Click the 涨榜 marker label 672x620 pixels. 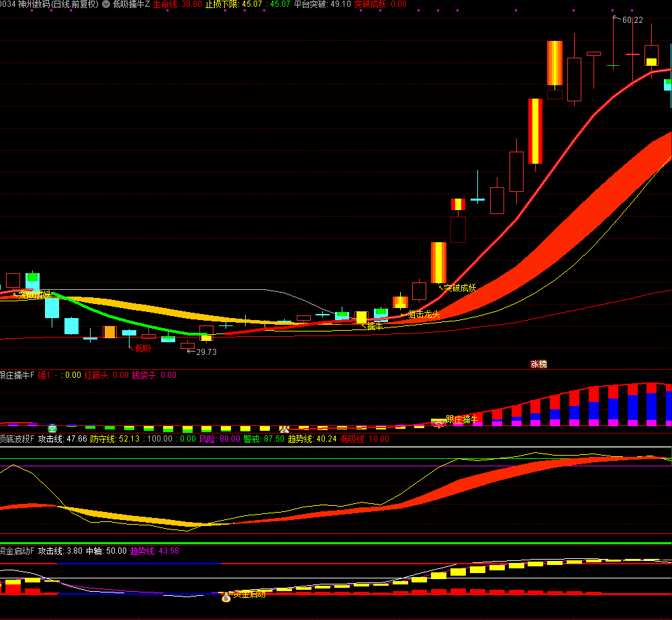coord(538,364)
